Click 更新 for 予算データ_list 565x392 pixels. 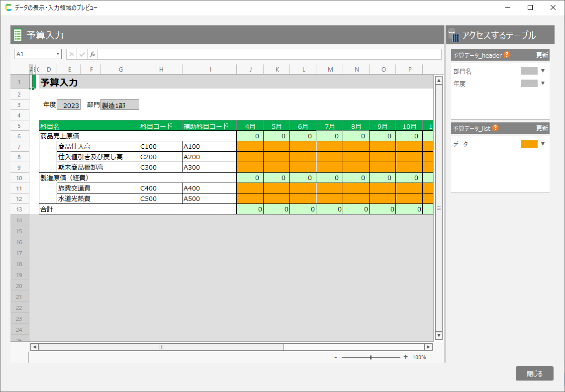[542, 128]
